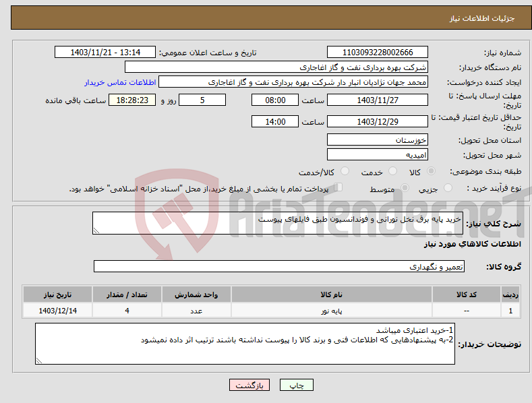532x403 pixels.
Task: Click the response deadline date 1403/11/27
Action: coord(378,100)
